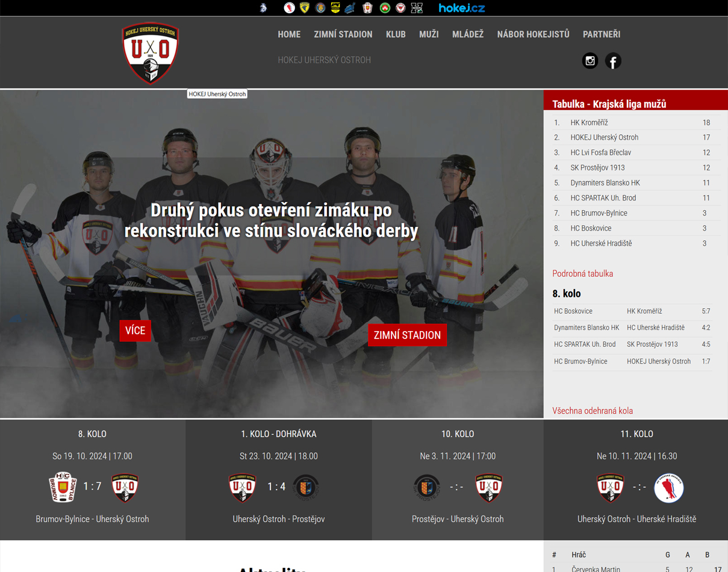Select Nábor hokejistů in the navigation

click(533, 34)
